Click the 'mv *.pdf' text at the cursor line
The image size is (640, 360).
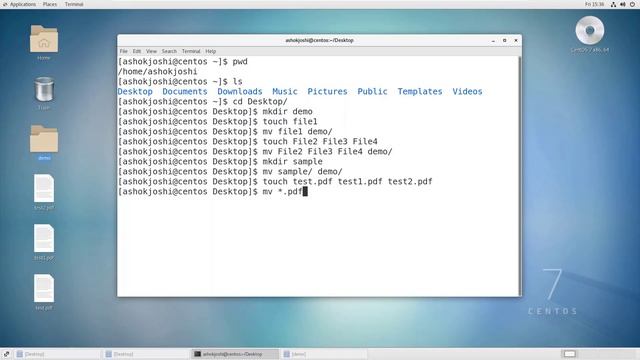282,191
